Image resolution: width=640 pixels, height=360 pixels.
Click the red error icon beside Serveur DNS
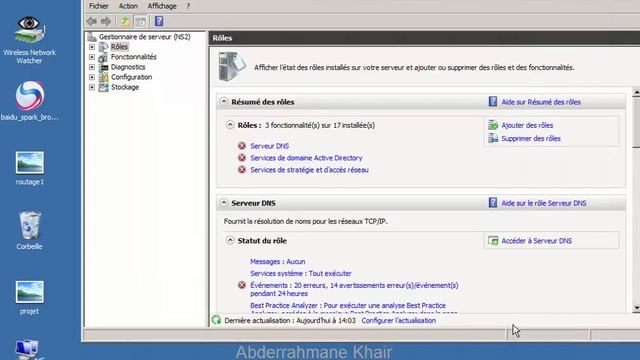[x=242, y=146]
